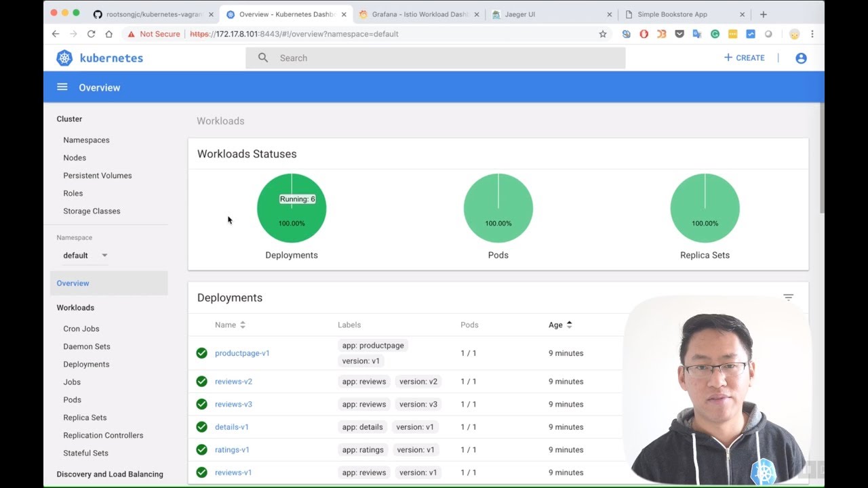Select Overview in the sidebar
Screen dimensions: 868x488
tap(108, 283)
